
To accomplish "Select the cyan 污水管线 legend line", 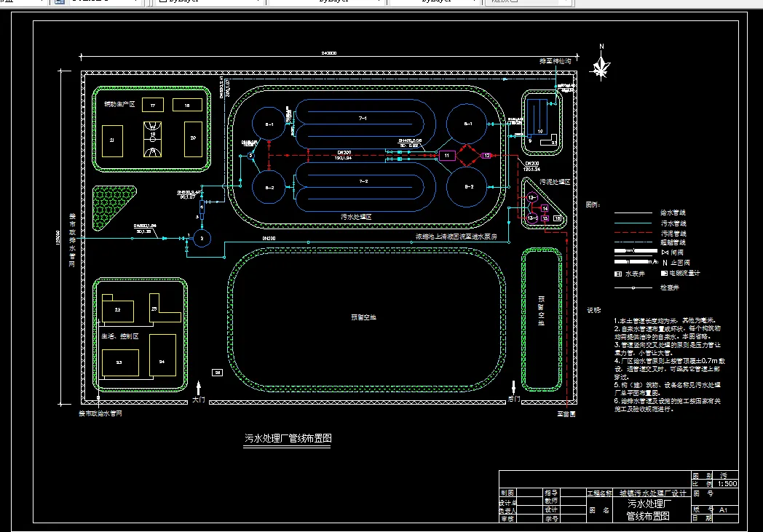I will pyautogui.click(x=633, y=223).
